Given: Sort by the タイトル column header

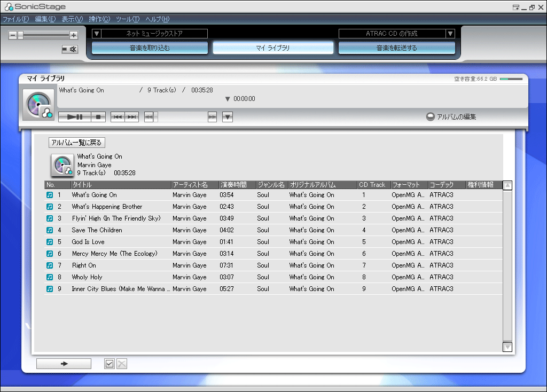Looking at the screenshot, I should point(121,184).
